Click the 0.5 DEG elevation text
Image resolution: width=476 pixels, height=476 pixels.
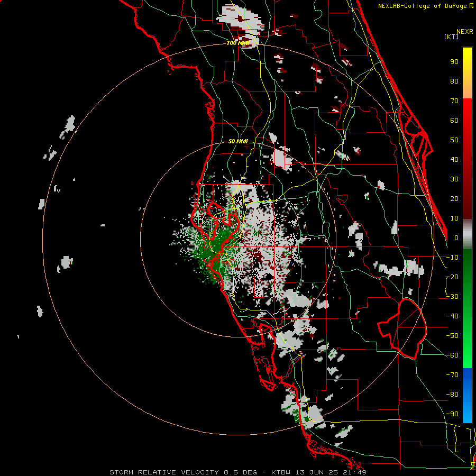click(x=240, y=472)
